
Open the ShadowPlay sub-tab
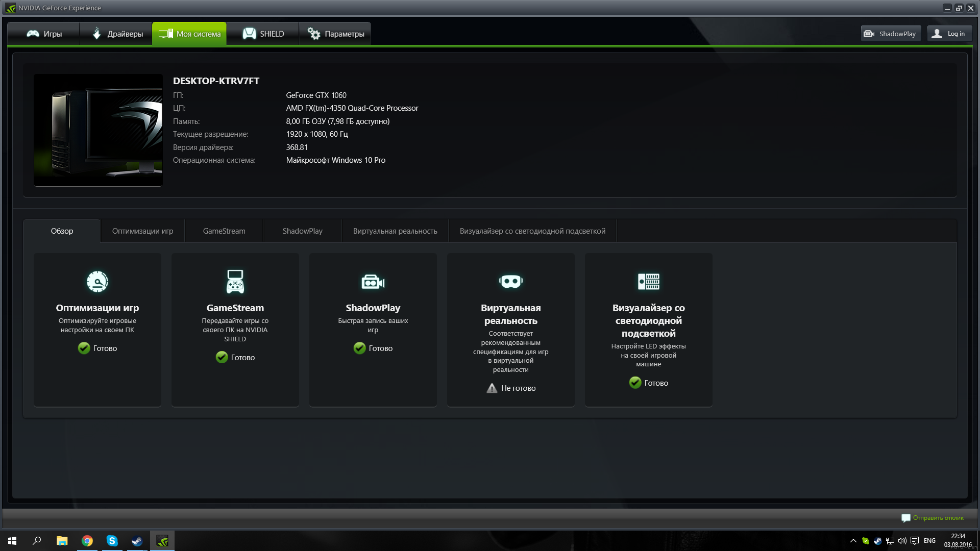pyautogui.click(x=303, y=231)
